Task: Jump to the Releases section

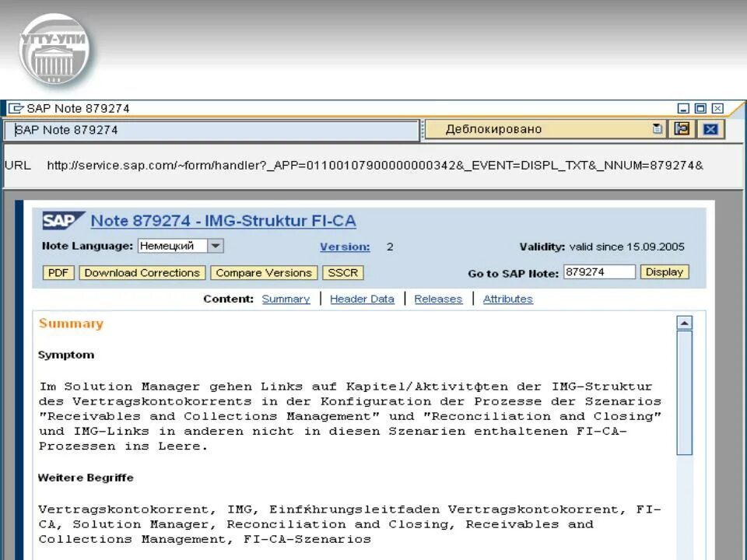Action: pyautogui.click(x=438, y=299)
